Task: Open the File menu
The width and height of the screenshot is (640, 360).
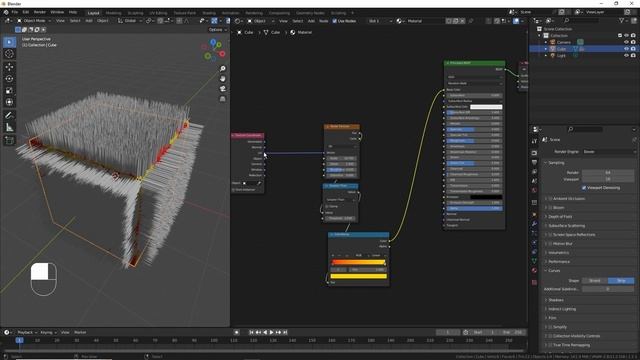Action: tap(15, 12)
